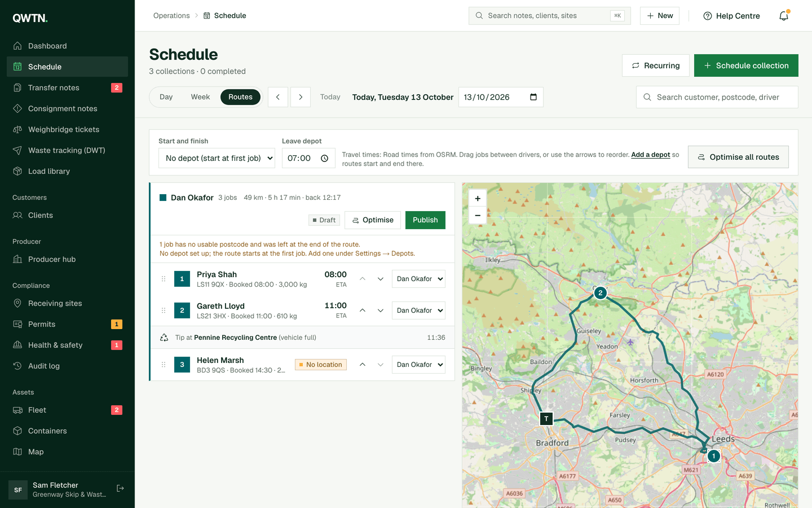Click stop marker 2 on the map
Image resolution: width=812 pixels, height=508 pixels.
pos(601,292)
